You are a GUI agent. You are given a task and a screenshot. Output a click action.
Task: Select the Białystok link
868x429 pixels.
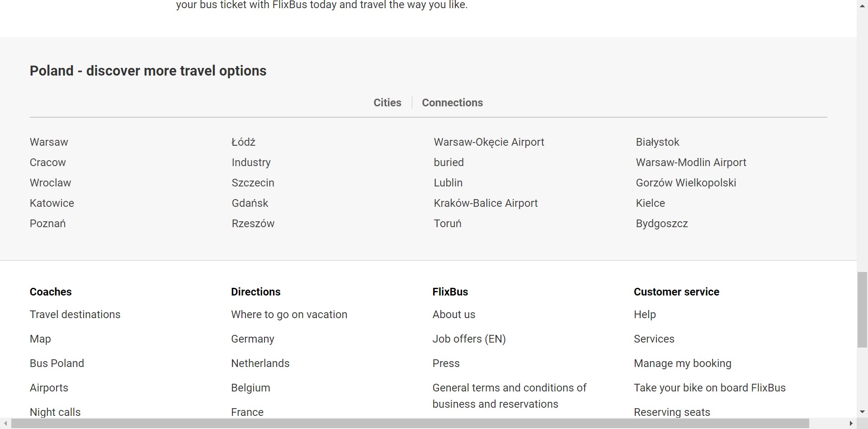[x=657, y=142]
